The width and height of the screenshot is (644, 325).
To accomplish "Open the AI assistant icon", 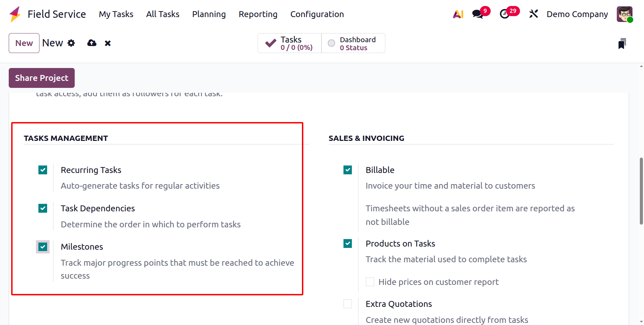I will click(x=458, y=14).
